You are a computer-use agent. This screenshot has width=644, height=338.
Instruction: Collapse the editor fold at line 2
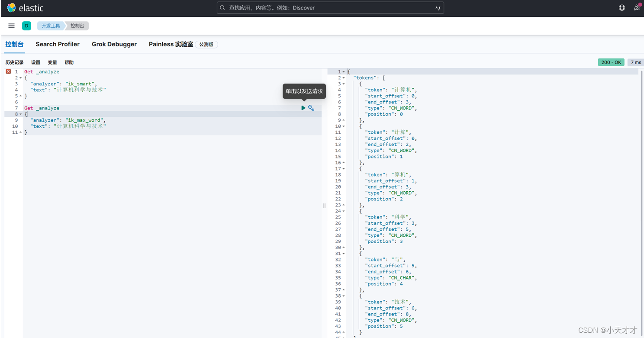point(20,78)
